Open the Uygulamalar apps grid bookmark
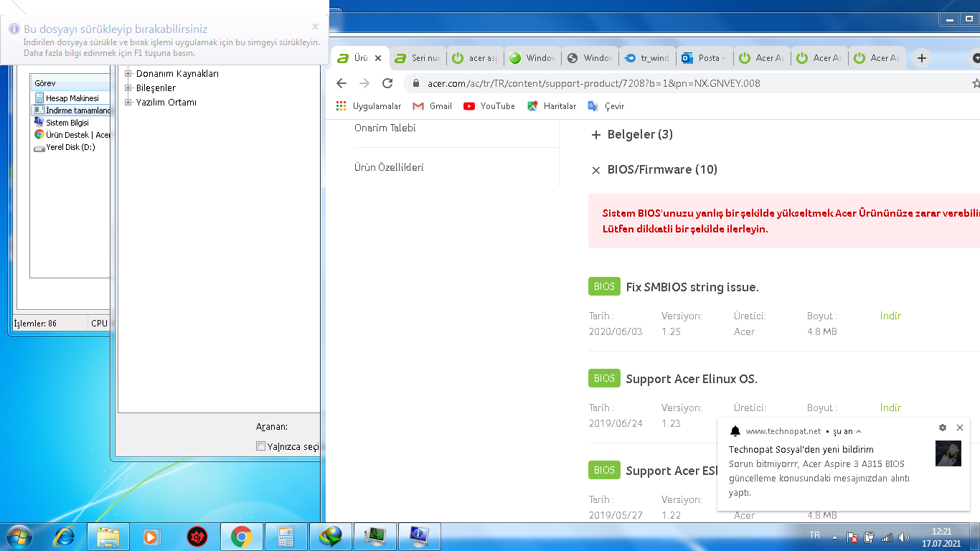The width and height of the screenshot is (980, 551). (369, 106)
